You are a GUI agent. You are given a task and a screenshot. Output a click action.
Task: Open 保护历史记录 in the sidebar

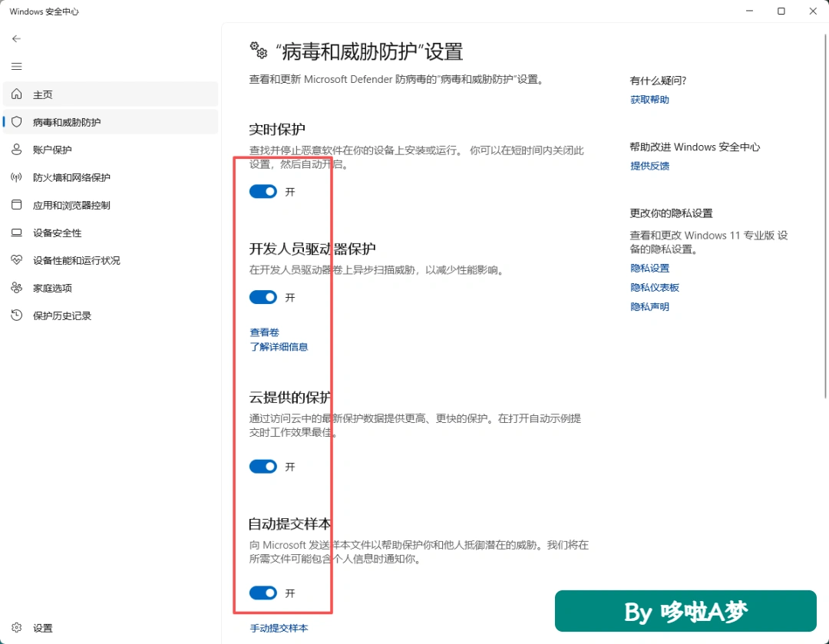click(111, 315)
